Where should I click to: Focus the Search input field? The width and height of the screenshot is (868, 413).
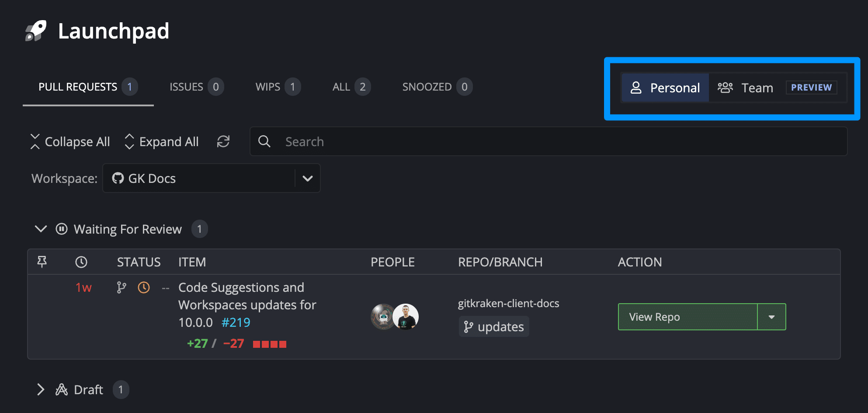coord(549,141)
